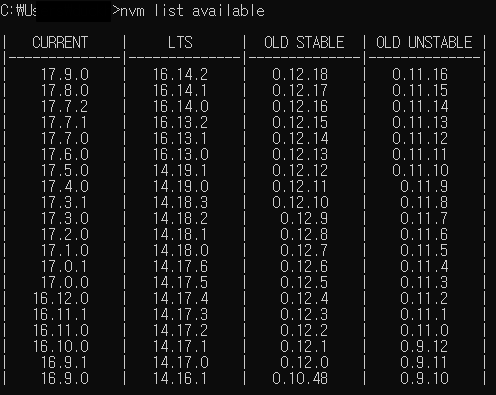Screen dimensions: 496x395
Task: Select old stable version 0.12.7
Action: coord(304,250)
